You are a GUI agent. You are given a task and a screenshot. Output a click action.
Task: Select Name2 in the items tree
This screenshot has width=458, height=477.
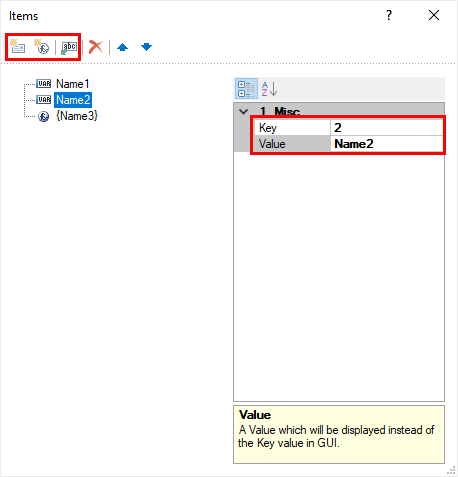(73, 100)
